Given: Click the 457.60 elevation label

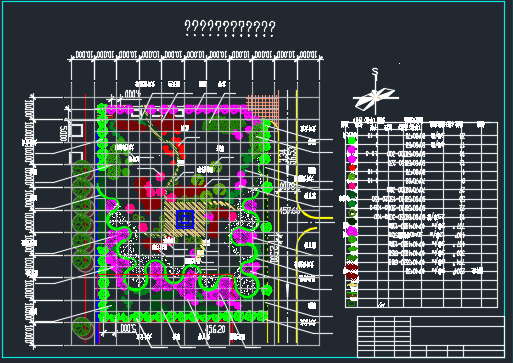Looking at the screenshot, I should [289, 210].
